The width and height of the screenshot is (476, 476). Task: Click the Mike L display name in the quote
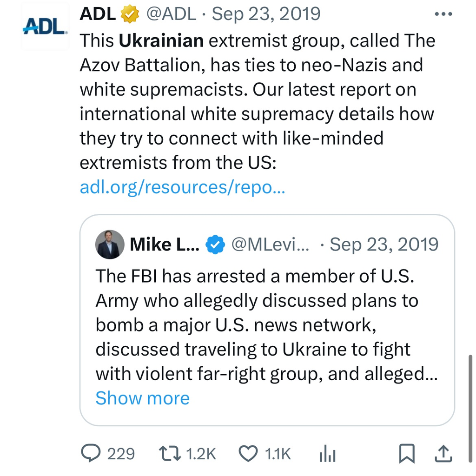(x=165, y=245)
